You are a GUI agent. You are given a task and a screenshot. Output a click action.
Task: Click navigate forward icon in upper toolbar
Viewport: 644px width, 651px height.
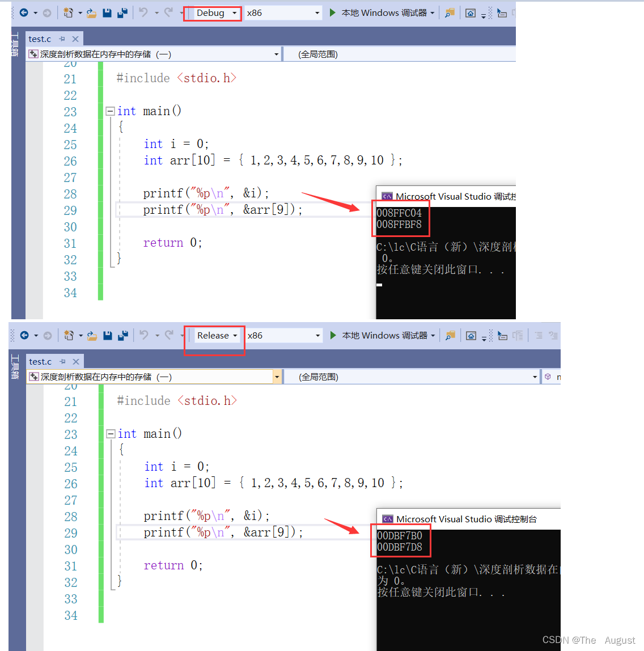click(47, 13)
